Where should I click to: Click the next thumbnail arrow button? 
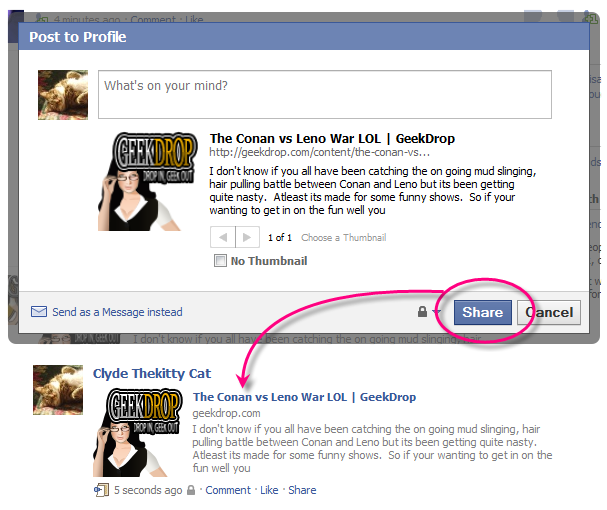[x=246, y=238]
